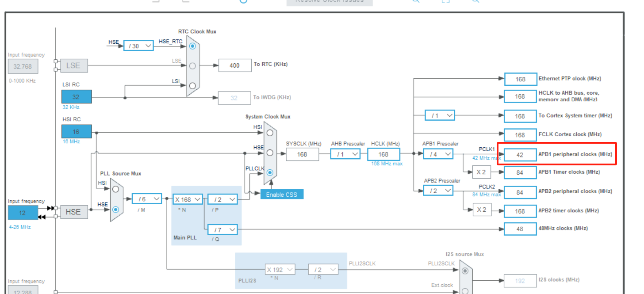Open the PLLI2S /R divider dropdown

click(x=323, y=269)
